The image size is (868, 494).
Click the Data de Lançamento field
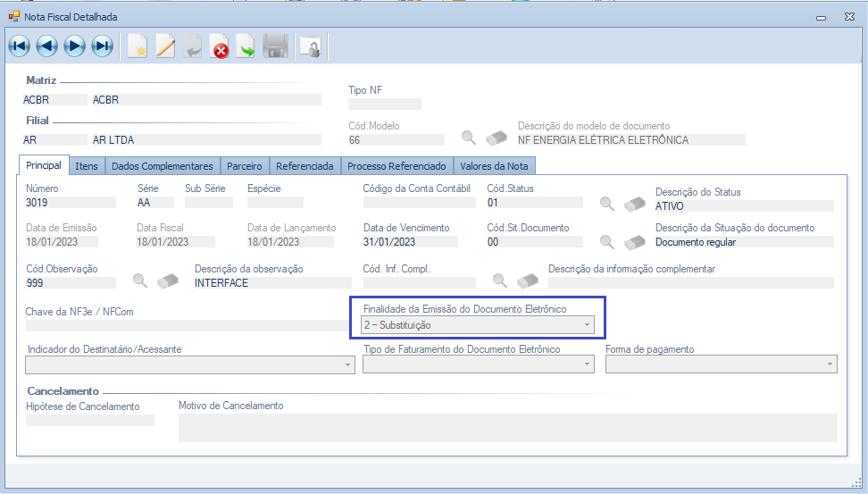(x=290, y=242)
